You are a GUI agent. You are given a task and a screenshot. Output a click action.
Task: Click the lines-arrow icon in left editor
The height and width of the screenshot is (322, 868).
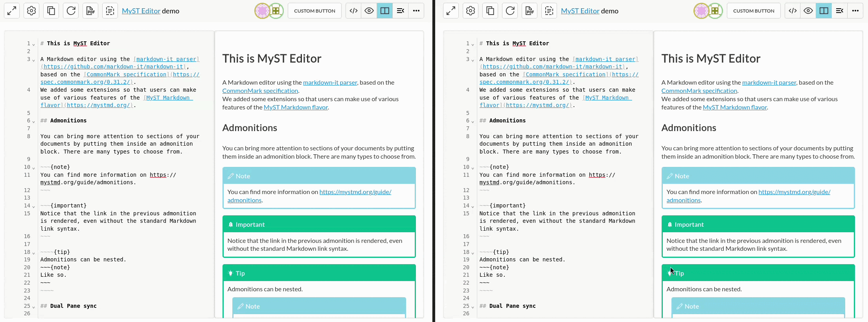(x=401, y=11)
